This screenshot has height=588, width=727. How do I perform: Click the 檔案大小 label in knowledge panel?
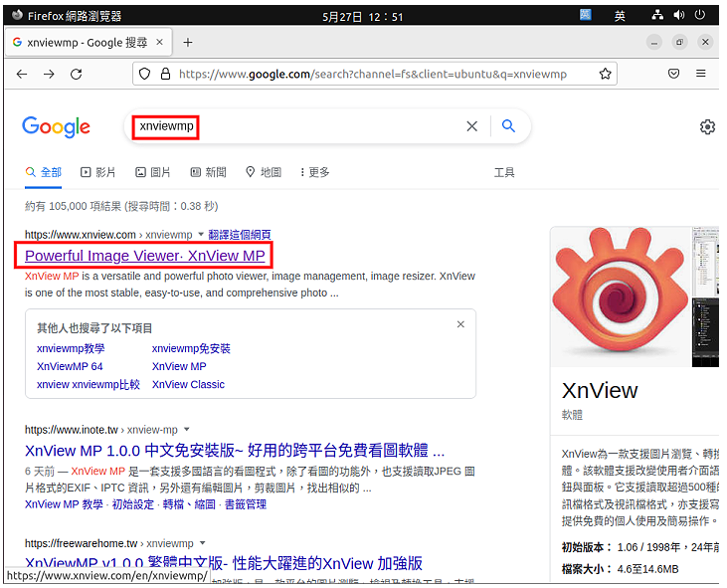[x=587, y=569]
